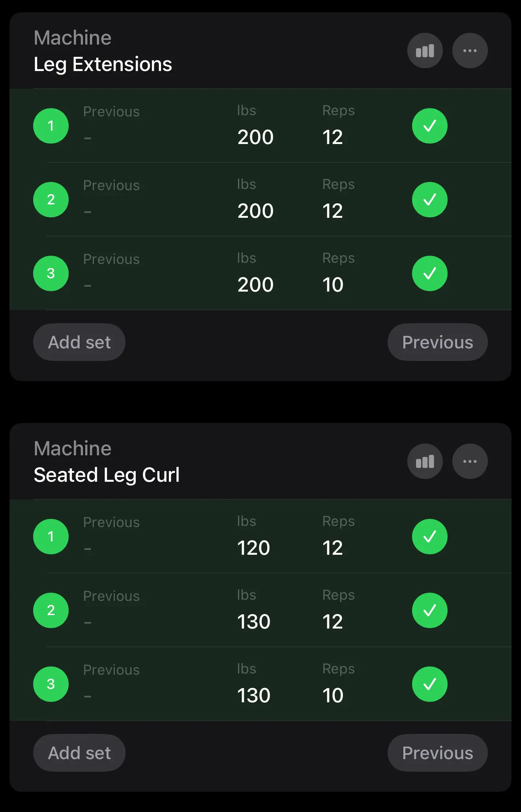The width and height of the screenshot is (521, 812).
Task: Show Previous workout for Leg Extensions
Action: pos(437,342)
